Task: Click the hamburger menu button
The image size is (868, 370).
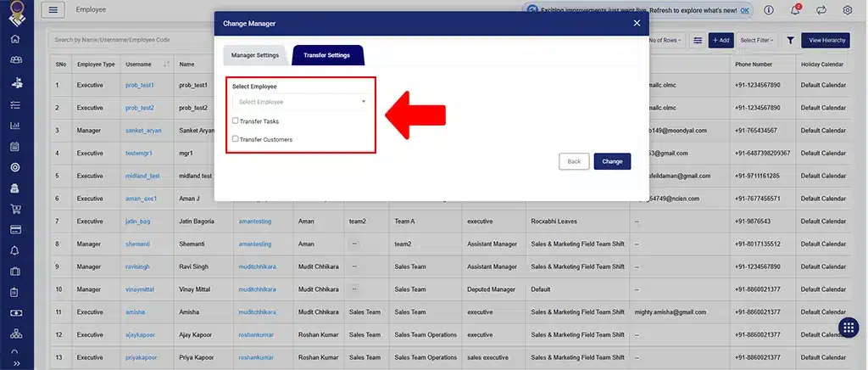Action: pos(53,10)
